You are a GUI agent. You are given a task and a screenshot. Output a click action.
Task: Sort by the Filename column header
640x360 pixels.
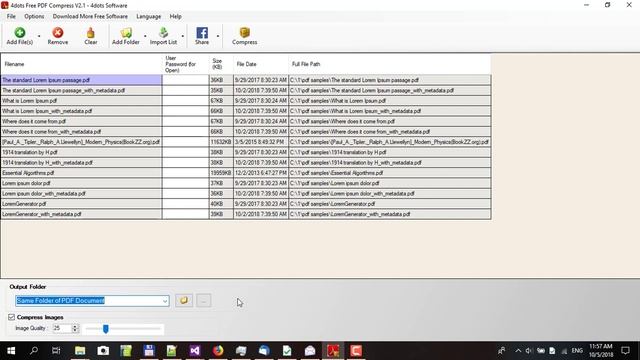coord(81,64)
